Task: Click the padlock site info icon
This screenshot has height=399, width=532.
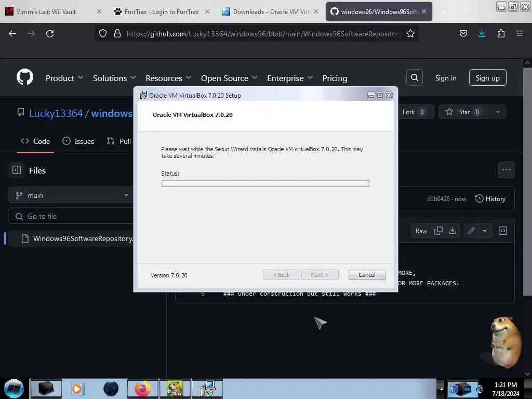Action: [x=117, y=33]
